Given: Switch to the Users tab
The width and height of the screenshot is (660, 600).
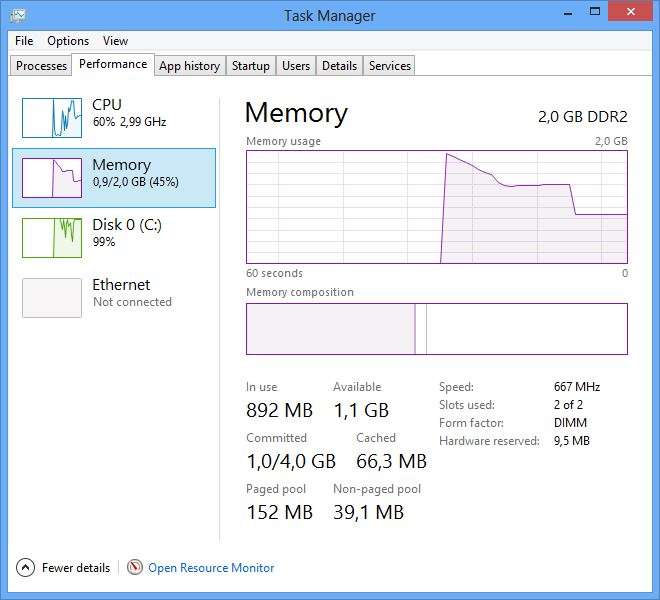Looking at the screenshot, I should pyautogui.click(x=296, y=66).
